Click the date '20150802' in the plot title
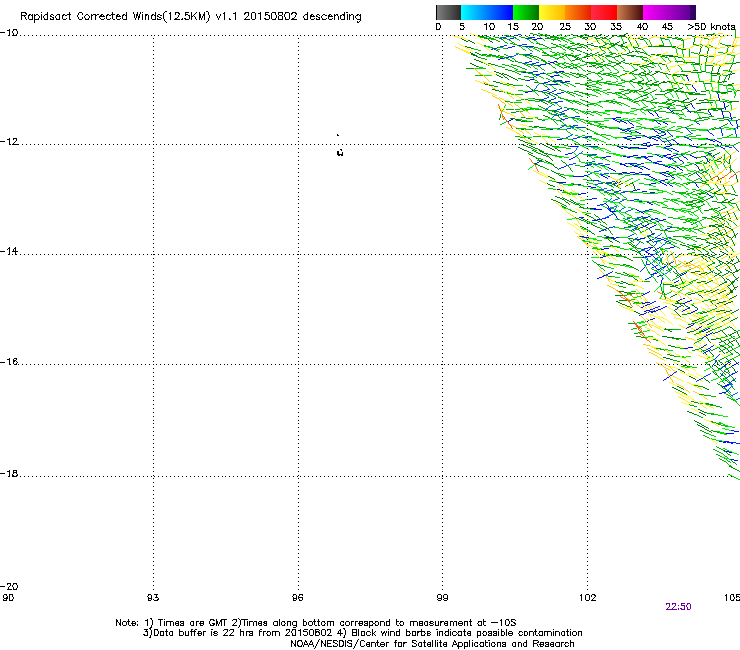Viewport: 740px width, 650px height. 270,16
